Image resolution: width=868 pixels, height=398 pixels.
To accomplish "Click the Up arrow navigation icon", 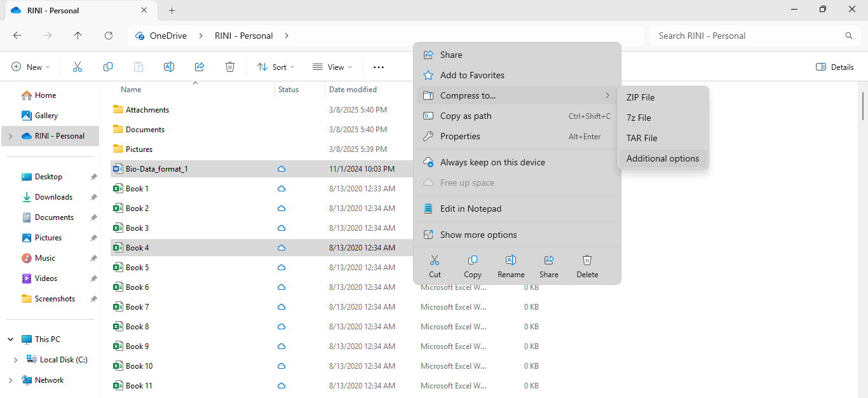I will click(78, 36).
